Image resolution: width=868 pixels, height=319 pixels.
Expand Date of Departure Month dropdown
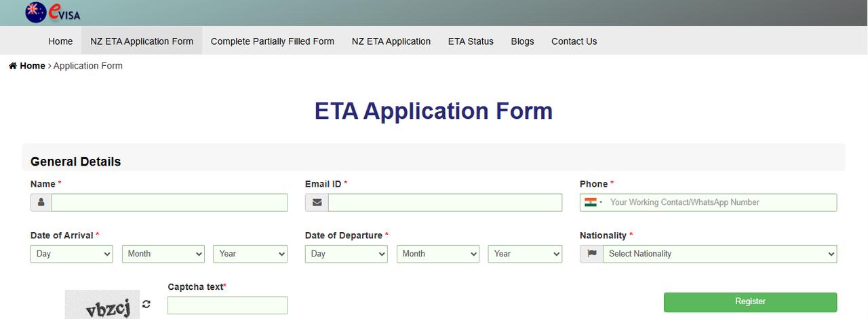click(438, 254)
